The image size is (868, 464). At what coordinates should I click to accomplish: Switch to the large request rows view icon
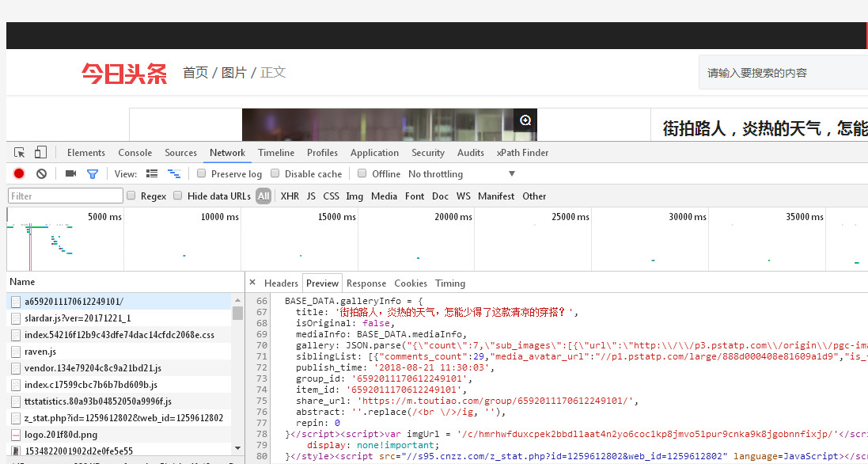152,174
